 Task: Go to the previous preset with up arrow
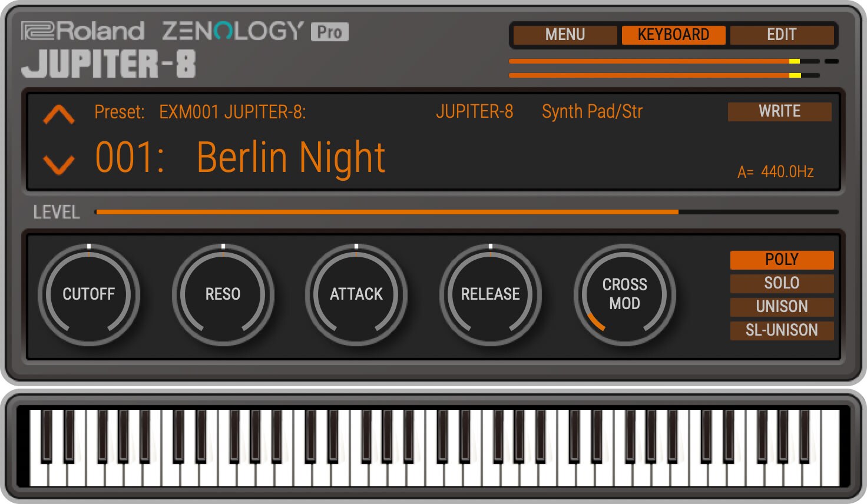click(59, 115)
